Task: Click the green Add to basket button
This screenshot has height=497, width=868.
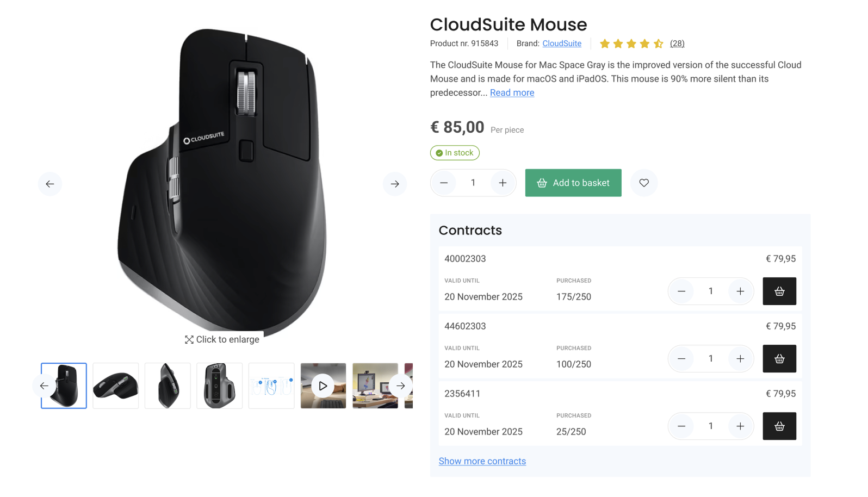Action: pos(573,183)
